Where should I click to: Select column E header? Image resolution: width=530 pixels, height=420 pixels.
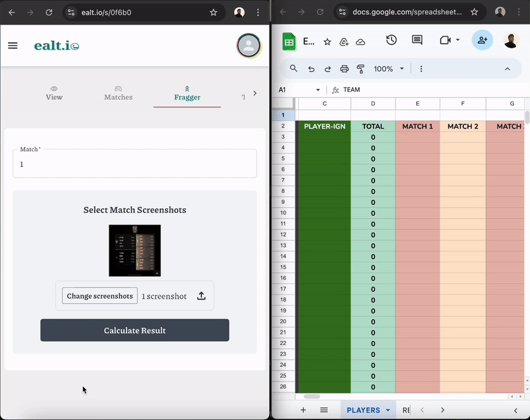[417, 103]
